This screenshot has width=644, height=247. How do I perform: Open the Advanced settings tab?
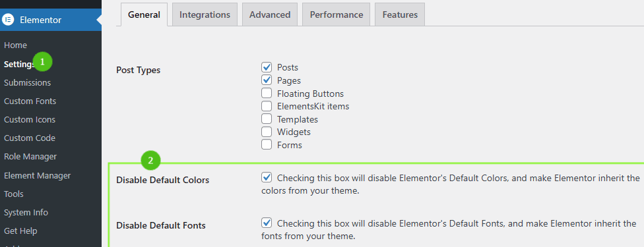(x=270, y=14)
